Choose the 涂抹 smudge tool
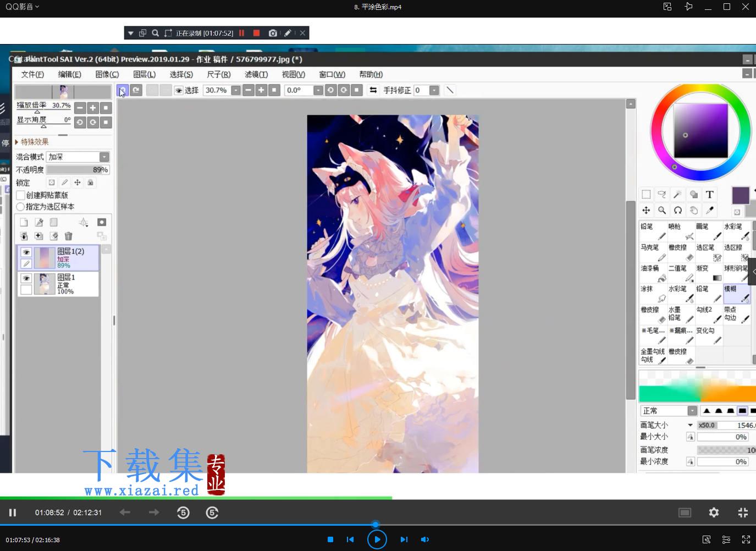 click(x=653, y=294)
